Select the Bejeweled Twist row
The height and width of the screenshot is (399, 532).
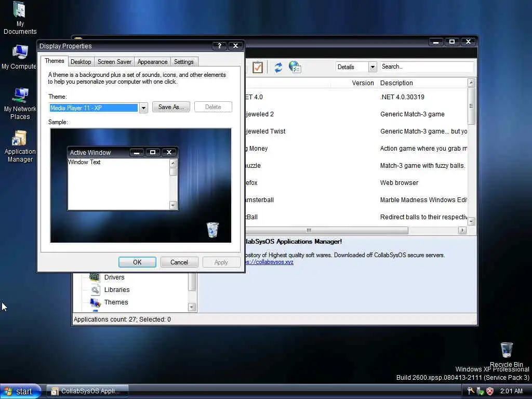[x=356, y=131]
